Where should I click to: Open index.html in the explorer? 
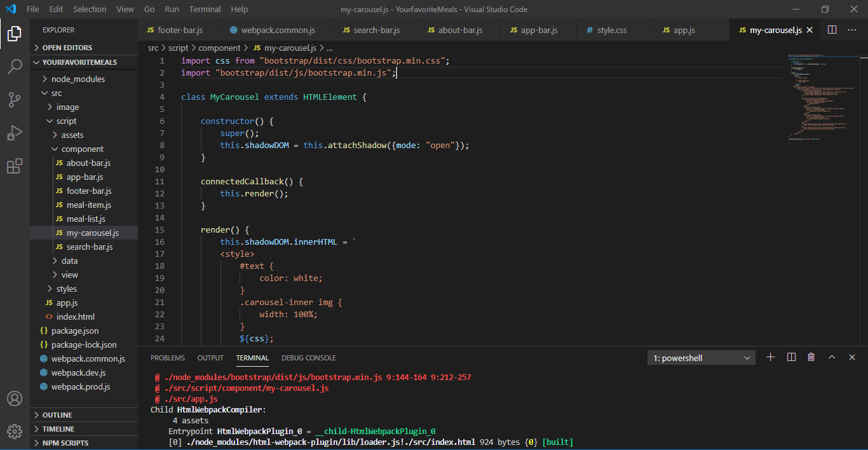(x=84, y=317)
